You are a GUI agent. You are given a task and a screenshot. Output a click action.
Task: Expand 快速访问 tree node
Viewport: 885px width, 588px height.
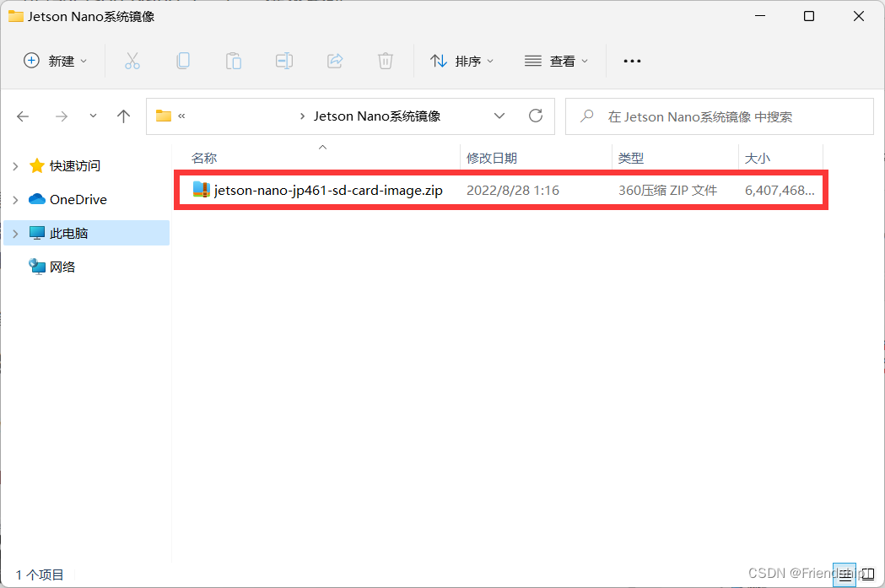tap(16, 166)
